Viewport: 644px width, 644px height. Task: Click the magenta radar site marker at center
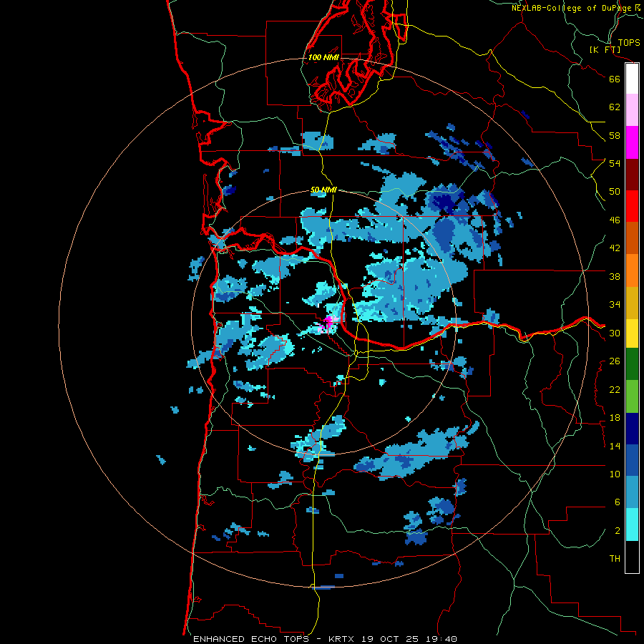click(328, 321)
